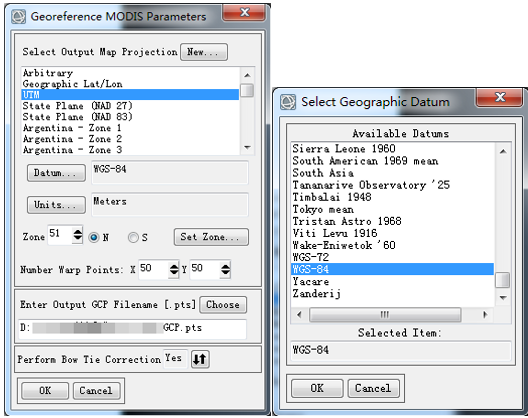
Task: Toggle Bow Tie Correction with arrows button
Action: [200, 359]
